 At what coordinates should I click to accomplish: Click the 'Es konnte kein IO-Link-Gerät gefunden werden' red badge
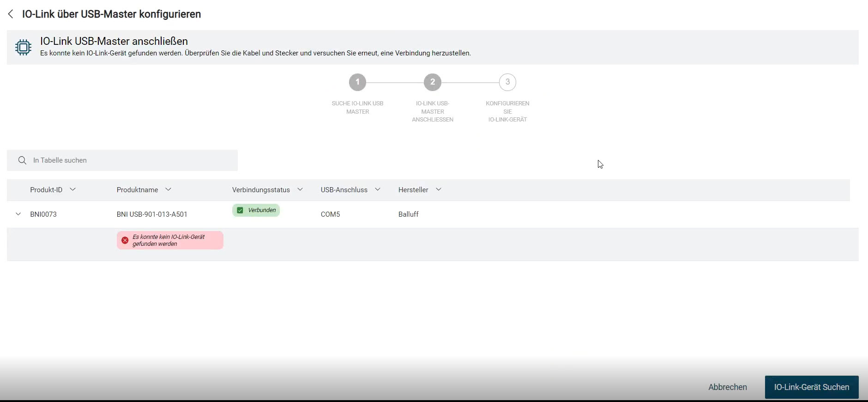click(170, 240)
